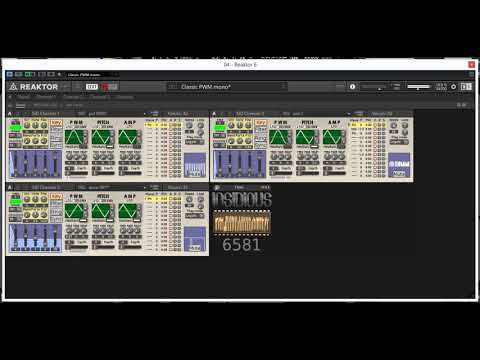Adjust PWM Depth slider in Channel 1

77,174
